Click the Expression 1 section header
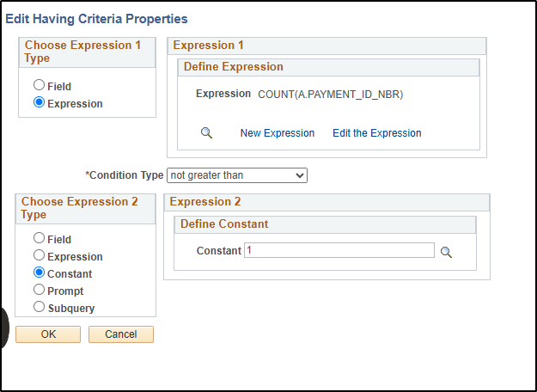Screen dimensions: 537x392 pos(326,46)
